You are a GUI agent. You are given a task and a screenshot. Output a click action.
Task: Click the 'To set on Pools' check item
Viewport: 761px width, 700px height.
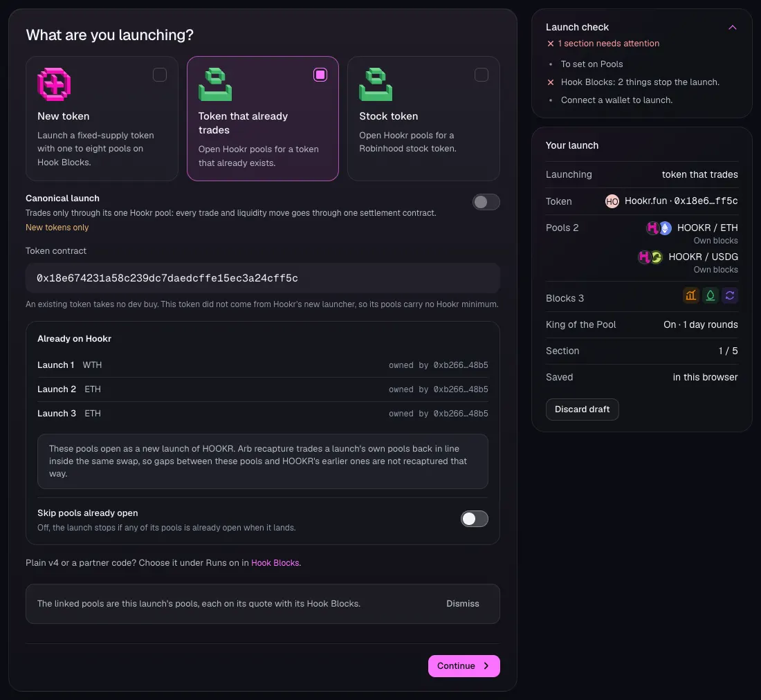point(592,64)
